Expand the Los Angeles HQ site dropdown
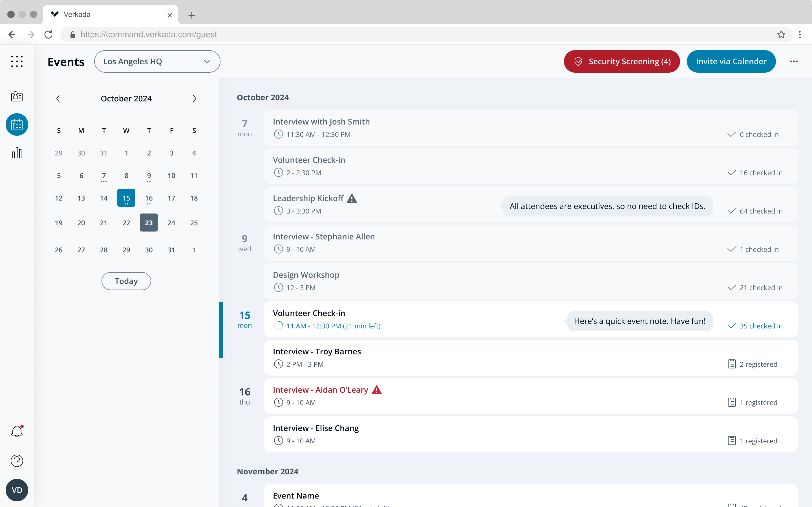This screenshot has width=812, height=507. pos(157,61)
